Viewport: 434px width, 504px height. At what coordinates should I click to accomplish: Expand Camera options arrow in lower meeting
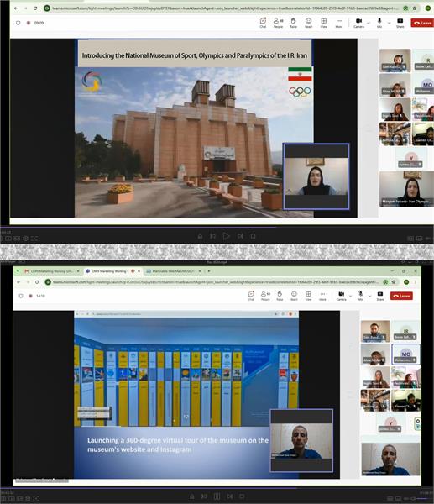click(351, 296)
